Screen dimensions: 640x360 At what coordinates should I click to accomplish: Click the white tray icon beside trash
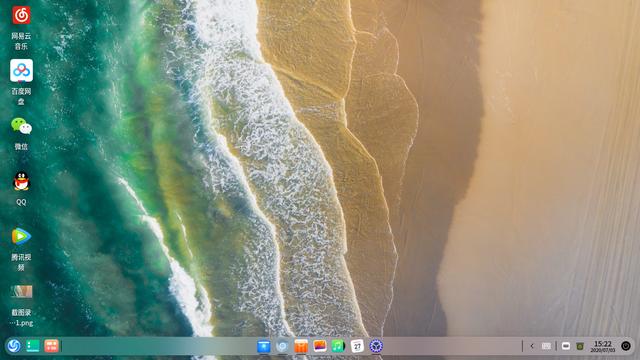pos(566,346)
